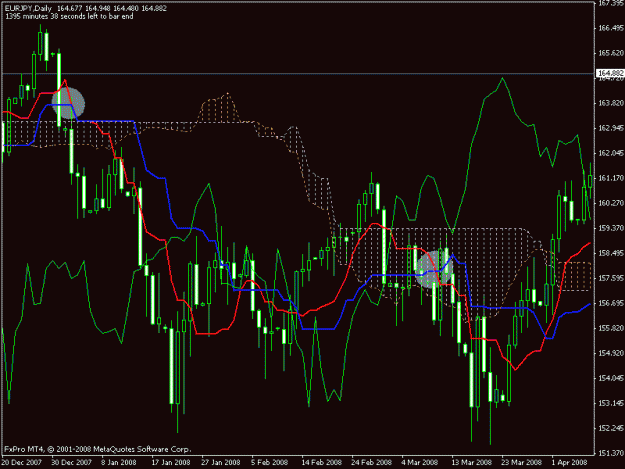625x469 pixels.
Task: Click the 8 Jan 2008 date label
Action: (x=119, y=463)
